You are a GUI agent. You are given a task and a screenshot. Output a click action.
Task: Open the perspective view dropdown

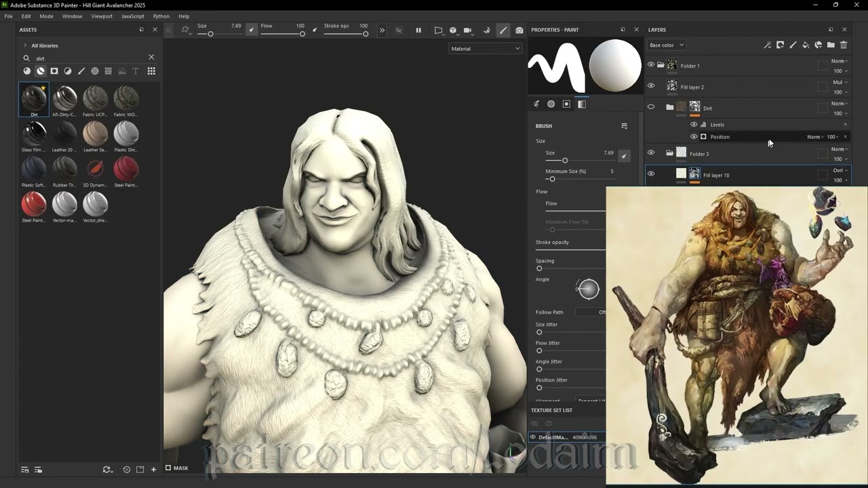click(439, 30)
